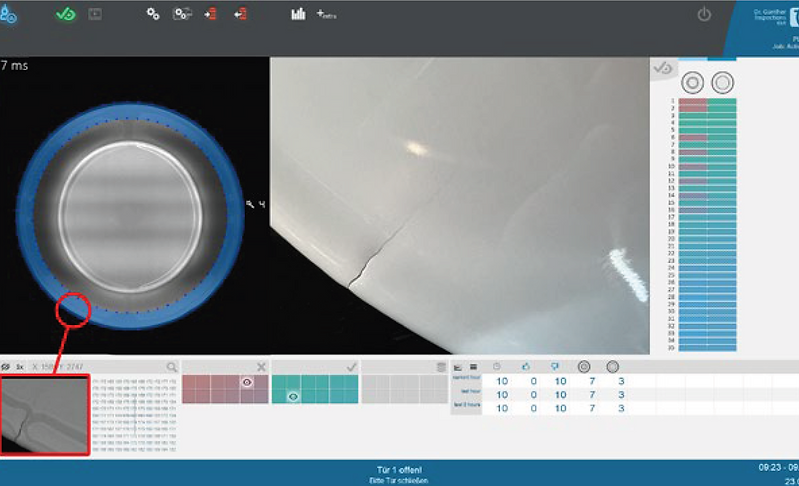
Task: Click first ring icon in statistics header
Action: pyautogui.click(x=584, y=367)
